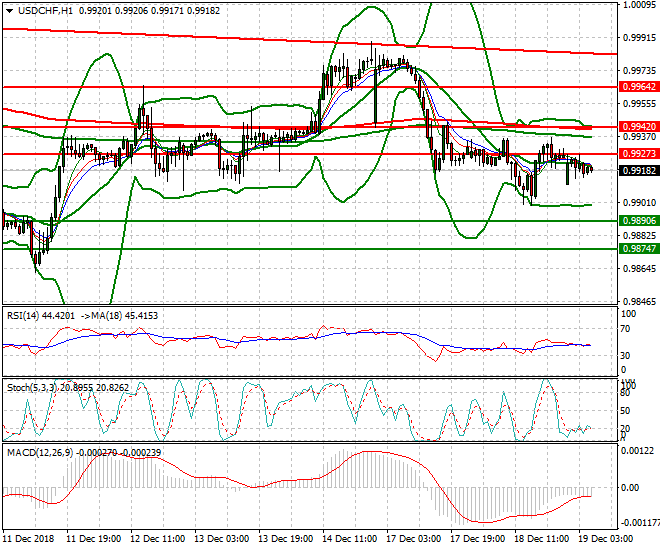Click the 13 Dec 19:00 time axis label
Image resolution: width=660 pixels, height=550 pixels.
[285, 539]
